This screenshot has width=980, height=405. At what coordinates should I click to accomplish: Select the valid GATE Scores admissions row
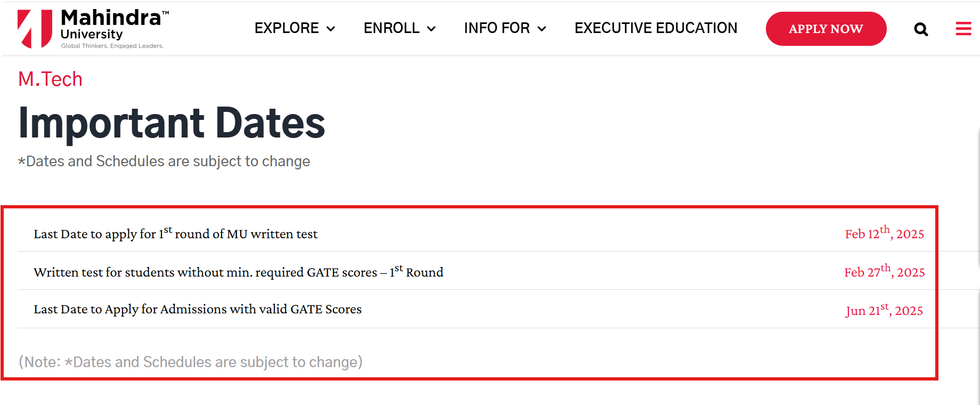pos(477,309)
